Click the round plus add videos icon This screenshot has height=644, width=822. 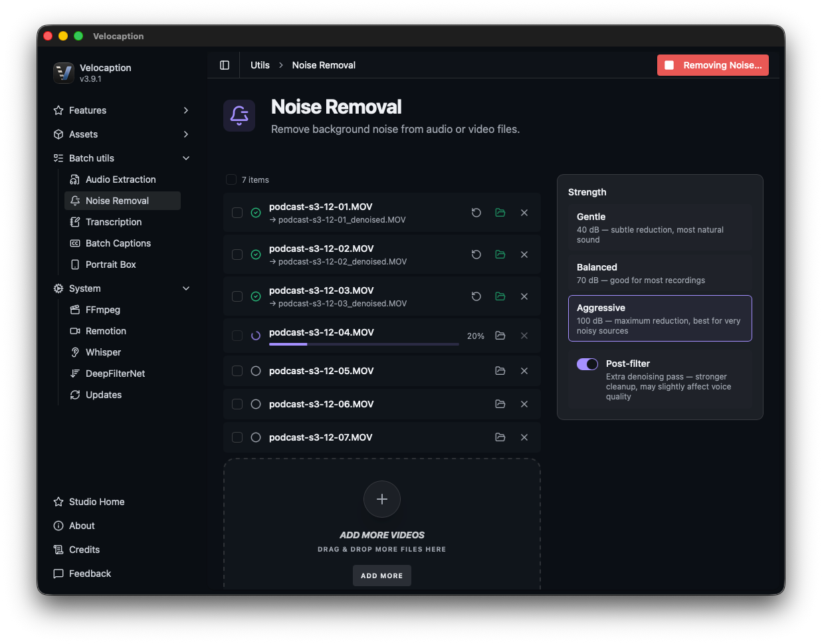pos(382,499)
